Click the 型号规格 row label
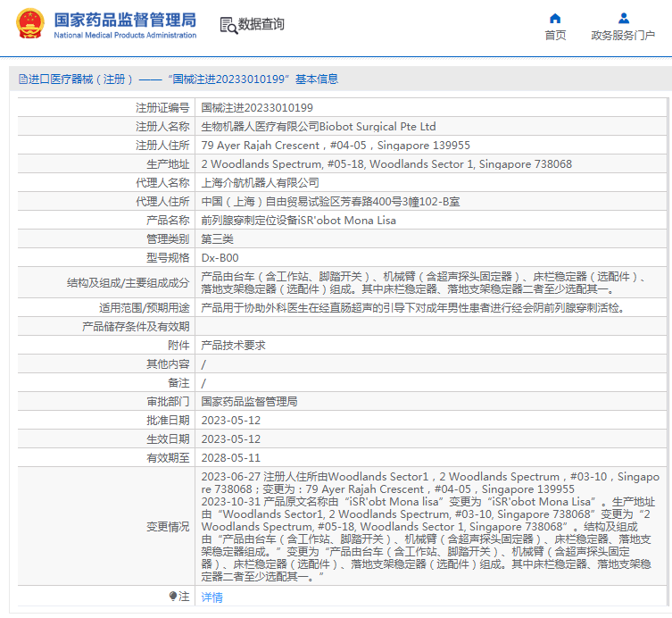 point(168,258)
